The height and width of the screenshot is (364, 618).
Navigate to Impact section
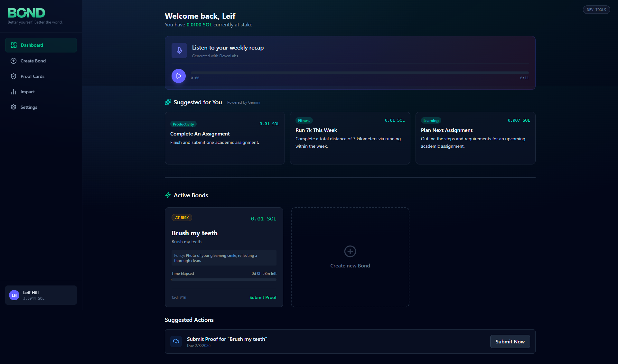pyautogui.click(x=27, y=92)
